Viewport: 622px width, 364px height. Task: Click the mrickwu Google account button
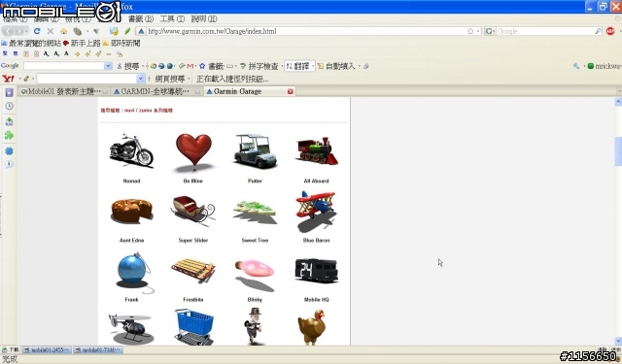[x=604, y=66]
